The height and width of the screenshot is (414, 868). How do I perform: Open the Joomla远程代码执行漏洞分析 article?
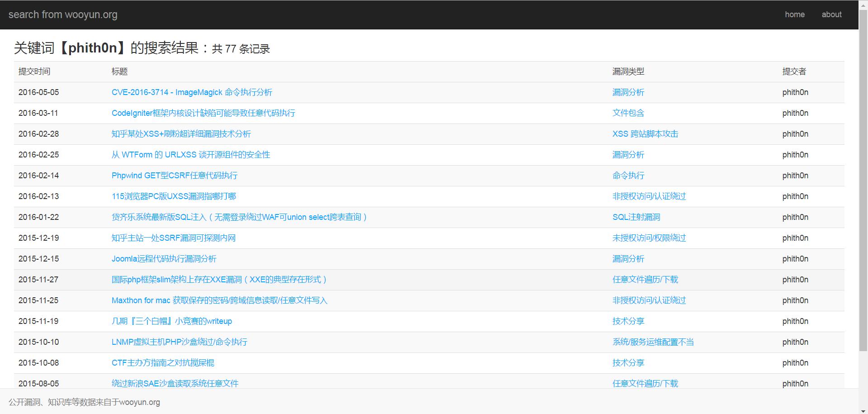point(164,259)
